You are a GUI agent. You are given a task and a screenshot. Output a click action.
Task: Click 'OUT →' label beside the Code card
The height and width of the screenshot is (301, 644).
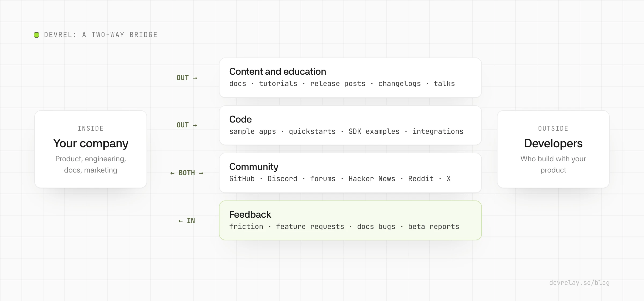(187, 125)
